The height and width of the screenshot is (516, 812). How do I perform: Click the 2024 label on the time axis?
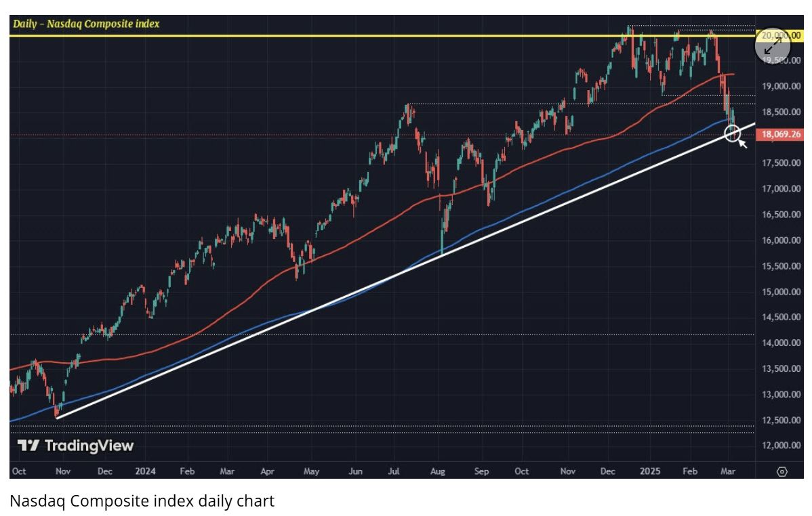[x=145, y=471]
